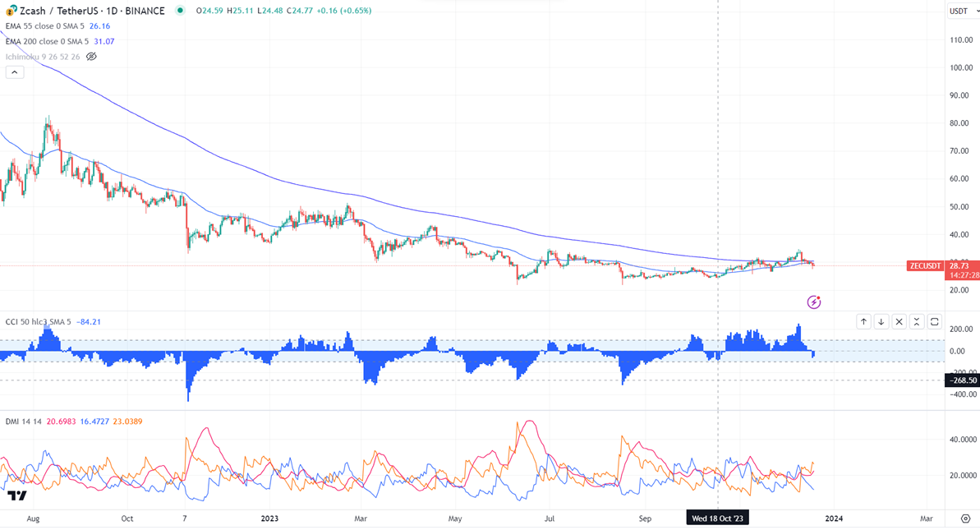Screen dimensions: 980x530
Task: Click the Wed 18 Oct '23 date label
Action: click(x=717, y=518)
